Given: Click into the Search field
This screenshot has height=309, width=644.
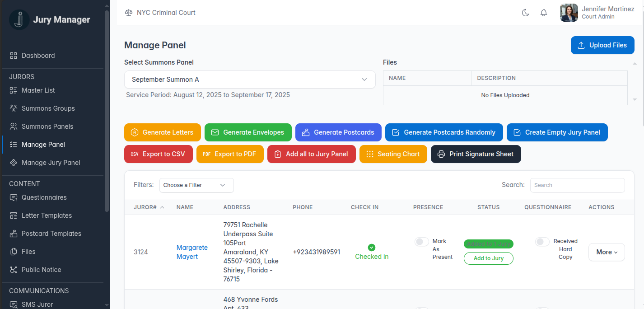Looking at the screenshot, I should (577, 185).
